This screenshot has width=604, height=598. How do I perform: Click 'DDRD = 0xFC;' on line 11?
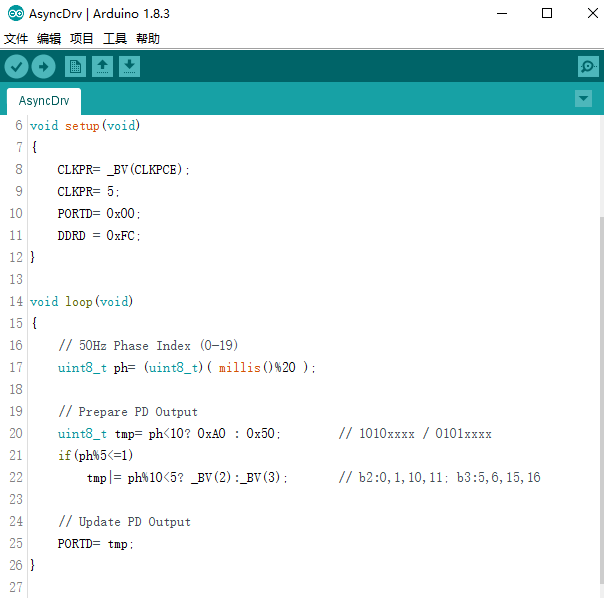point(99,235)
